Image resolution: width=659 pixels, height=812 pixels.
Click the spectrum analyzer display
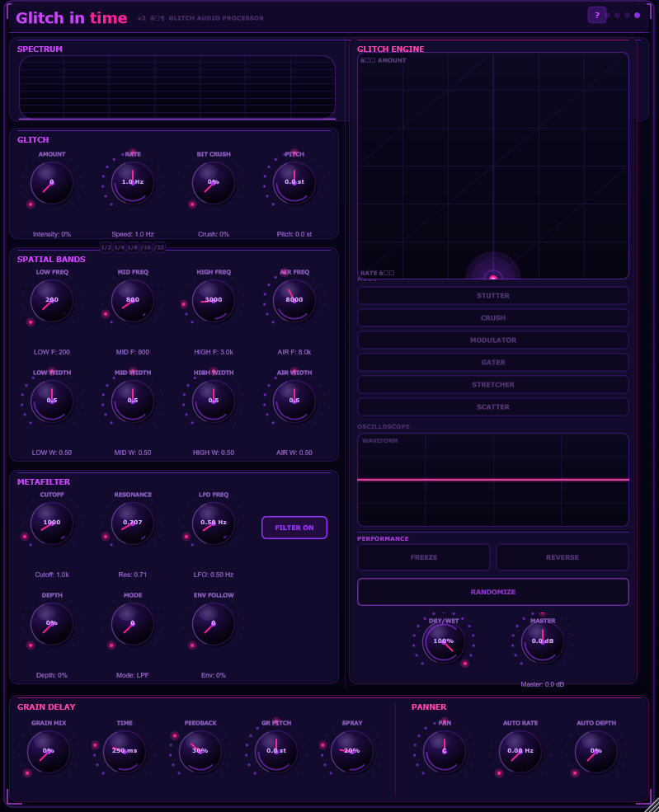click(177, 87)
